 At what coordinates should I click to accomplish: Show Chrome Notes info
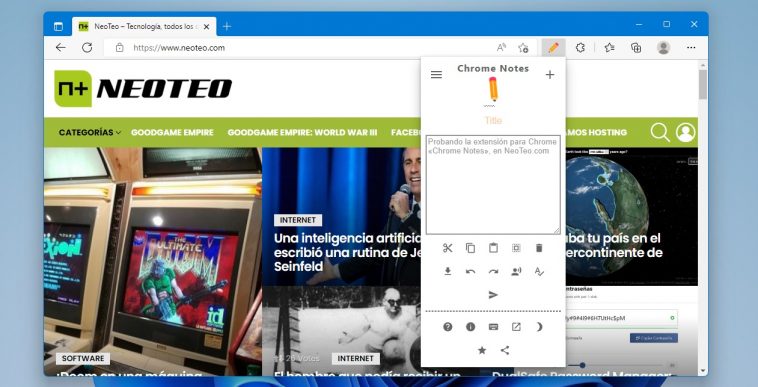point(470,327)
